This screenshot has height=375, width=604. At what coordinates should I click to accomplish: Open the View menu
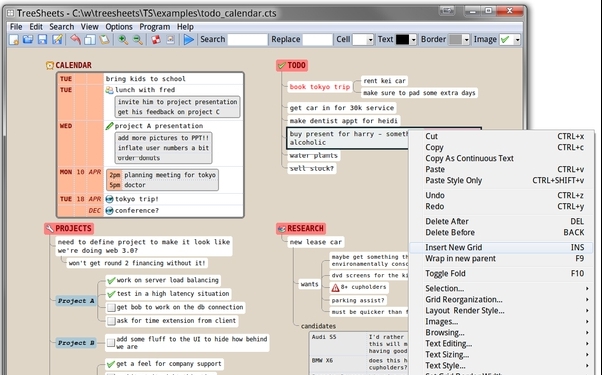(x=89, y=27)
